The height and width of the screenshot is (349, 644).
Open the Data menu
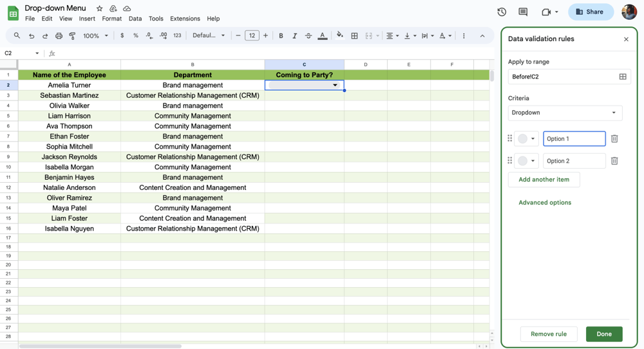coord(135,19)
